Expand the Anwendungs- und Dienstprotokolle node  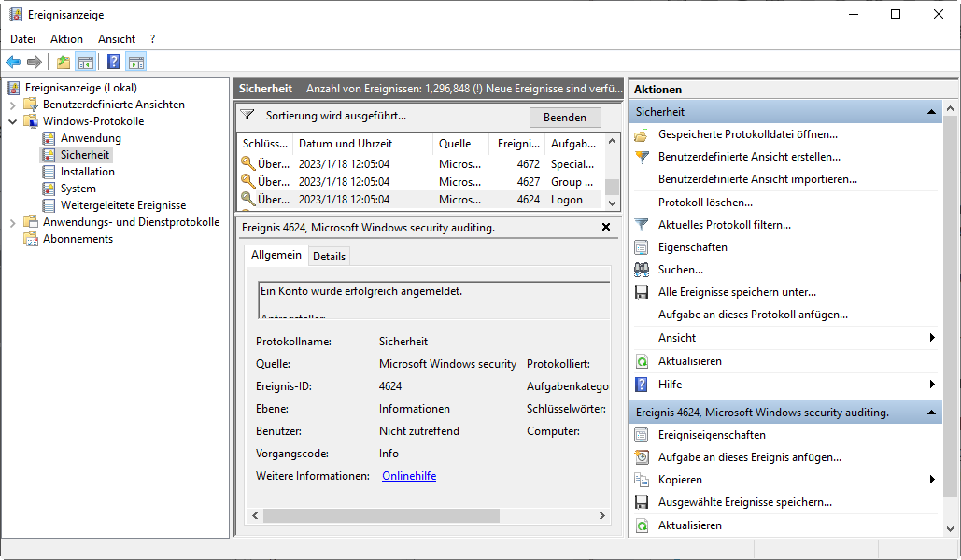tap(13, 222)
